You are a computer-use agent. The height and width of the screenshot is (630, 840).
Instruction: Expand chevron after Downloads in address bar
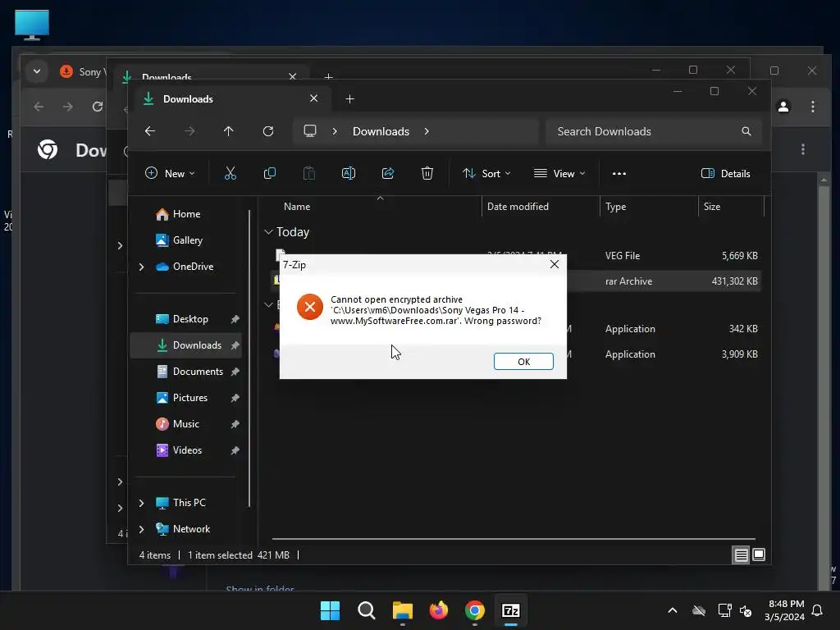[x=427, y=131]
